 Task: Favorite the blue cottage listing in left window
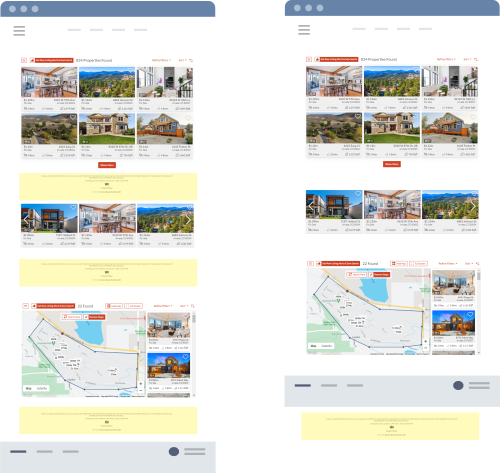click(x=188, y=117)
